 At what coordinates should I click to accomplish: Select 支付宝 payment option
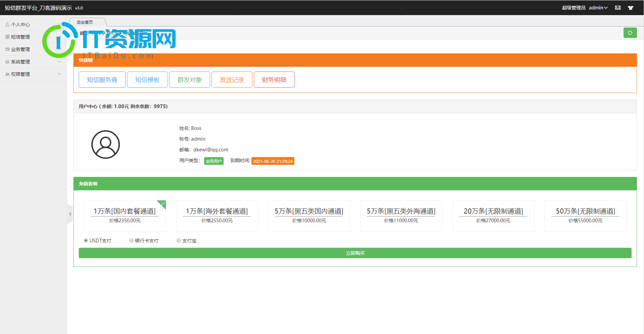tap(179, 241)
